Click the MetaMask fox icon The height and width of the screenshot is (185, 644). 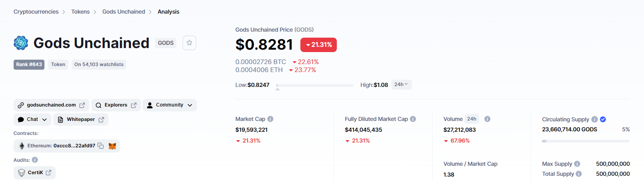pos(112,146)
